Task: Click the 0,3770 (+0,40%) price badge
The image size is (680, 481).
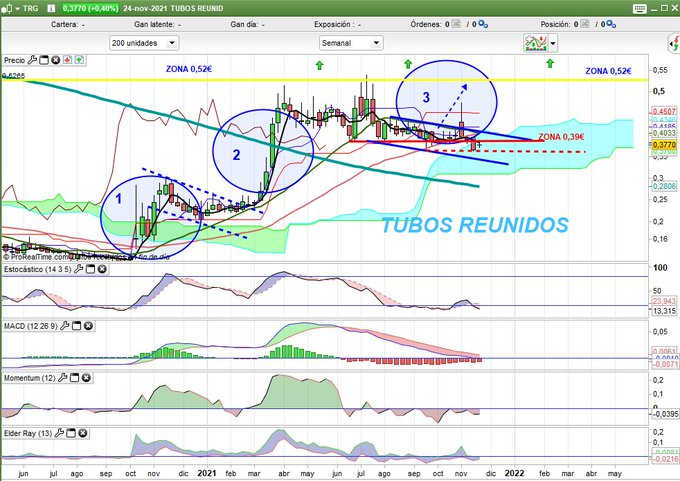Action: tap(90, 8)
